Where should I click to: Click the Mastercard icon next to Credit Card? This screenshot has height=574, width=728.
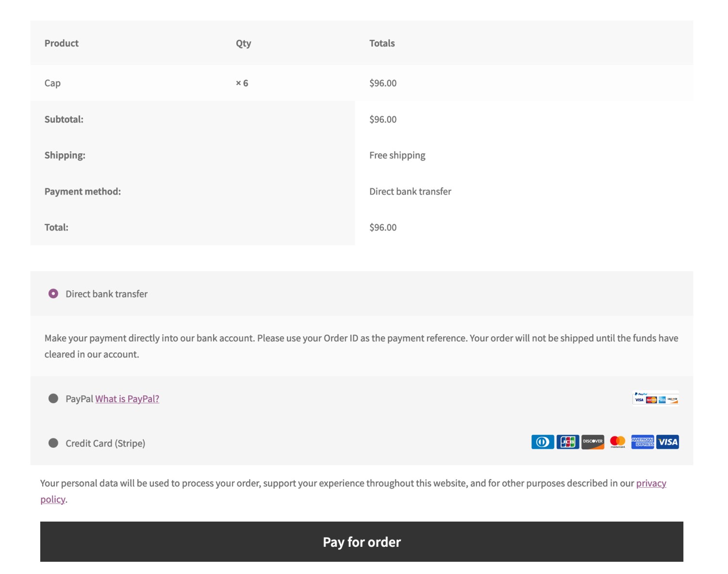point(617,442)
